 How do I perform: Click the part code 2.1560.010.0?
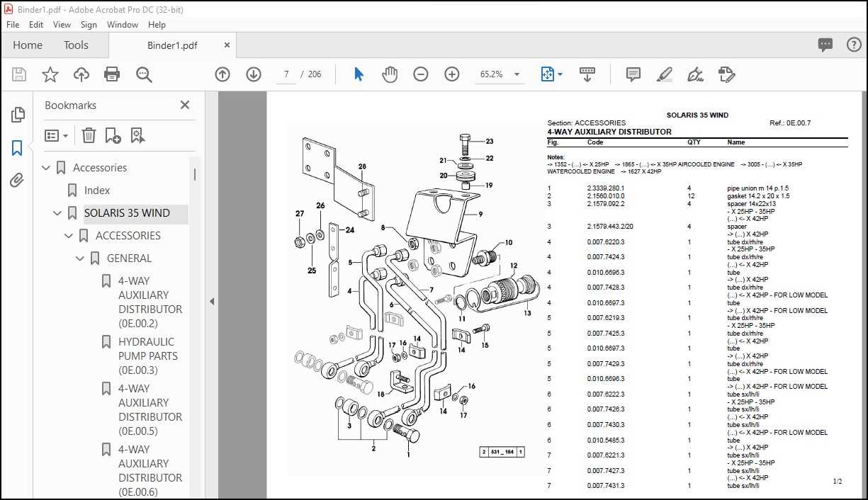pos(606,196)
